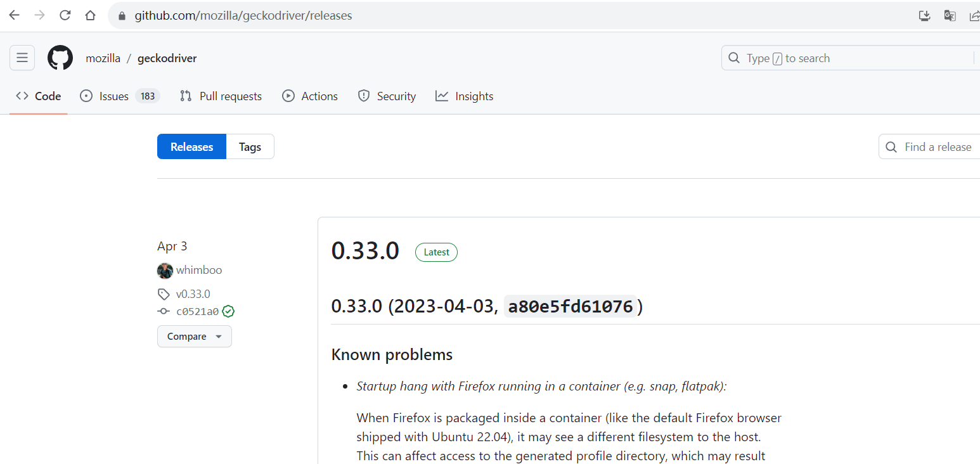The height and width of the screenshot is (464, 980).
Task: Click the browser home icon
Action: pos(90,15)
